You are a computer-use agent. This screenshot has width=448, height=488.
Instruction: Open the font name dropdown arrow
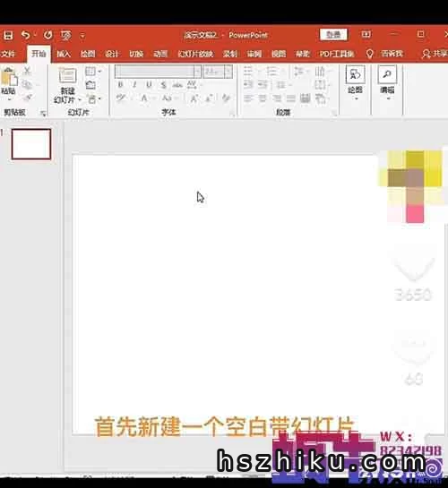coord(198,72)
